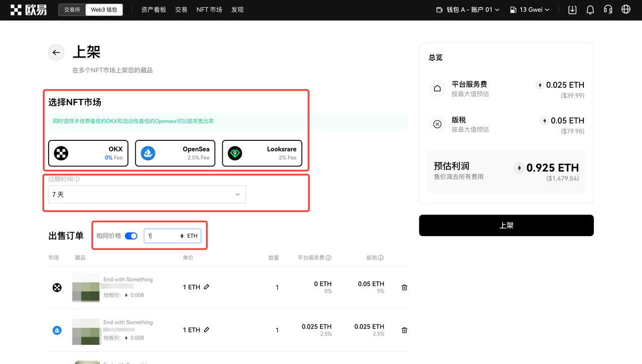Select the Looksrare marketplace card
The width and height of the screenshot is (642, 364).
(262, 153)
